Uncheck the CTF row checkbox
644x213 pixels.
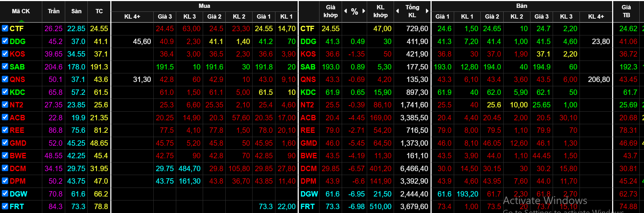coord(5,28)
